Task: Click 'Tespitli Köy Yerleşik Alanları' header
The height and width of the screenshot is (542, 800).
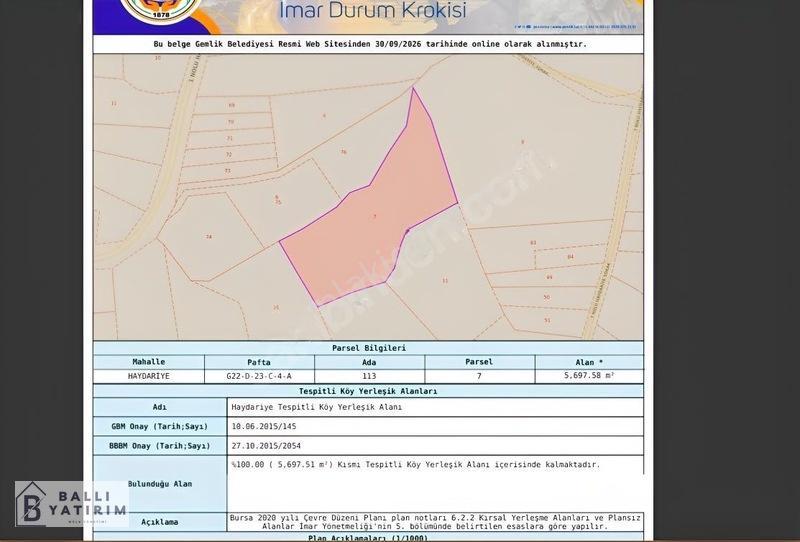Action: (368, 391)
